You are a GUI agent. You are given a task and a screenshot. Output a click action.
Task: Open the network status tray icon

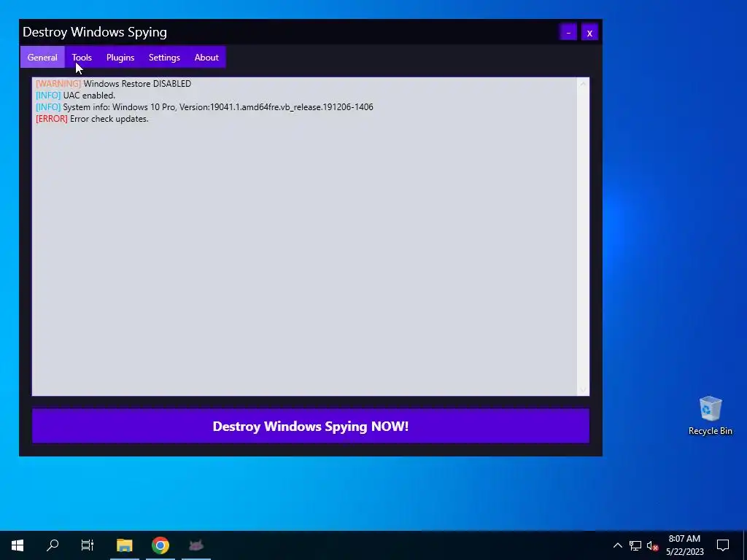coord(635,545)
